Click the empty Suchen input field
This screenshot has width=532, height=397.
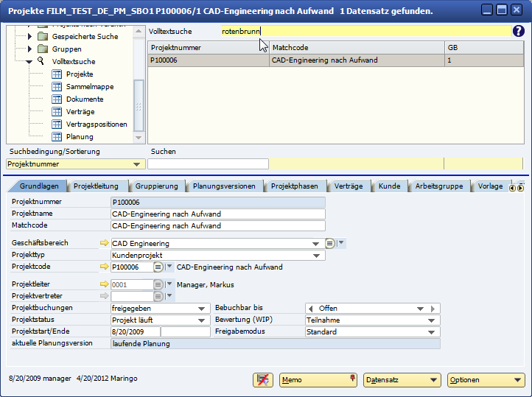click(208, 164)
